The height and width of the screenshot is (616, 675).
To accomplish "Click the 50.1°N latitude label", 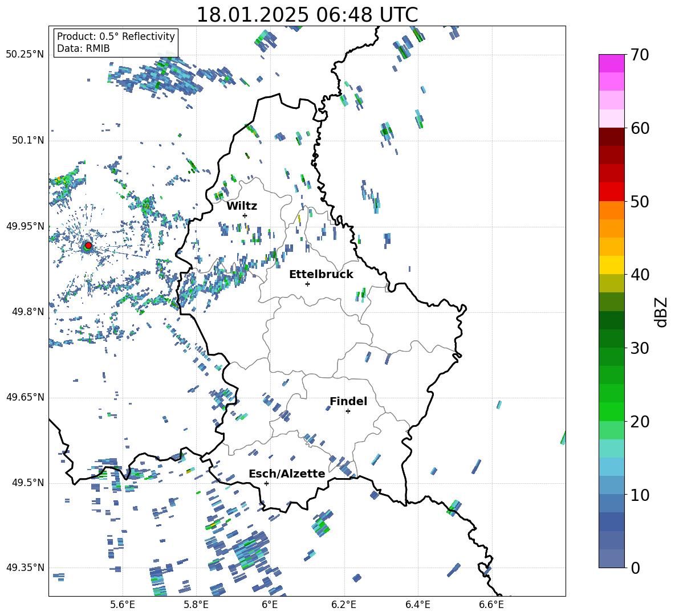I will [28, 140].
